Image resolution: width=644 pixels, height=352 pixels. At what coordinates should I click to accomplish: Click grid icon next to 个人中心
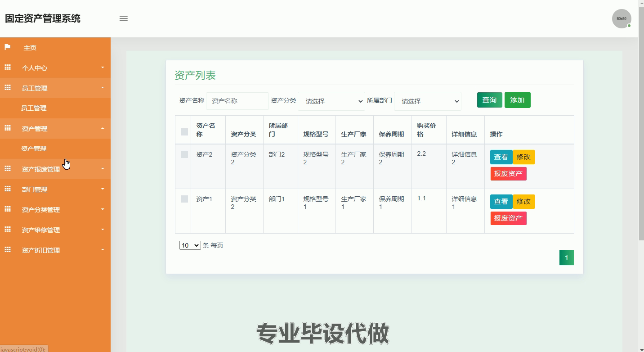pos(7,68)
